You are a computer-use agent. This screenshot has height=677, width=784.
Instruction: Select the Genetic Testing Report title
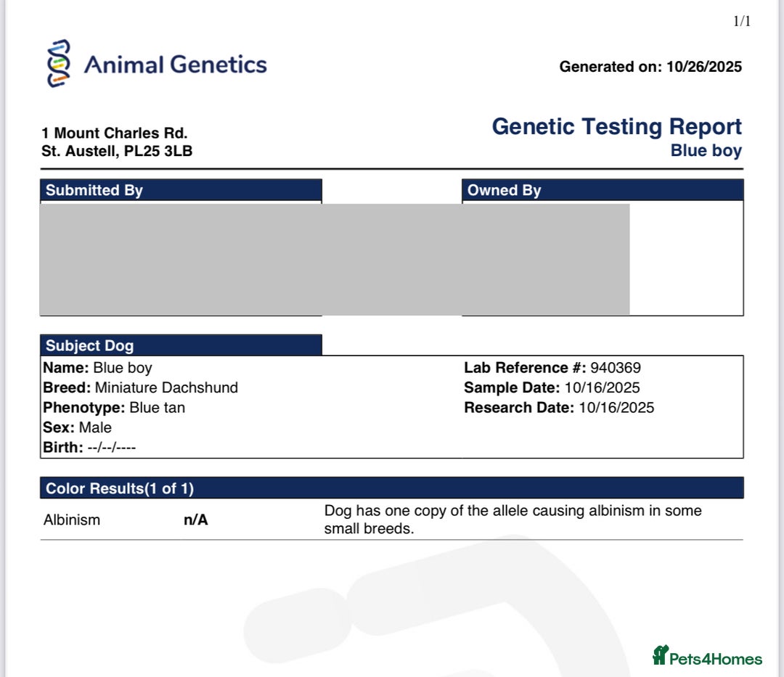pyautogui.click(x=616, y=126)
